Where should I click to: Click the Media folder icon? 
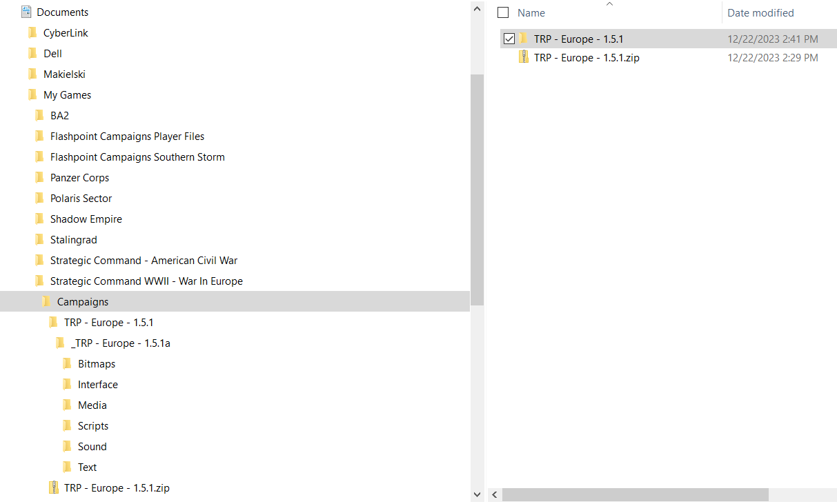pyautogui.click(x=67, y=405)
